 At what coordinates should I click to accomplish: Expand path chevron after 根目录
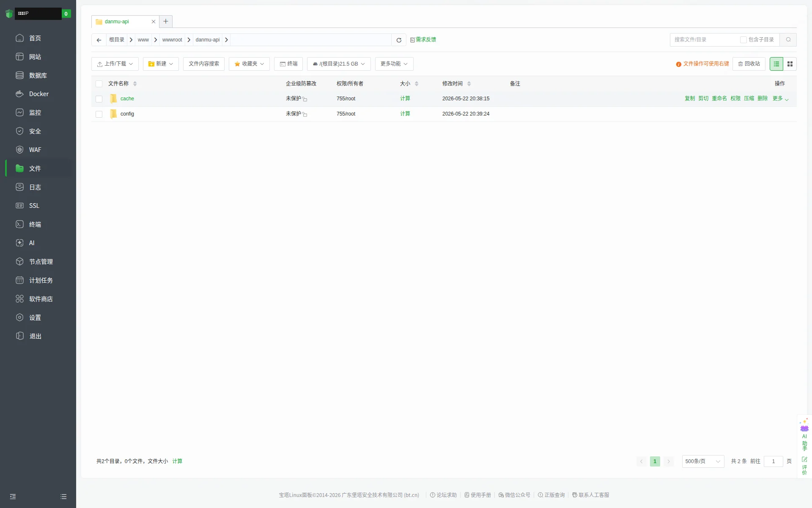(x=131, y=40)
